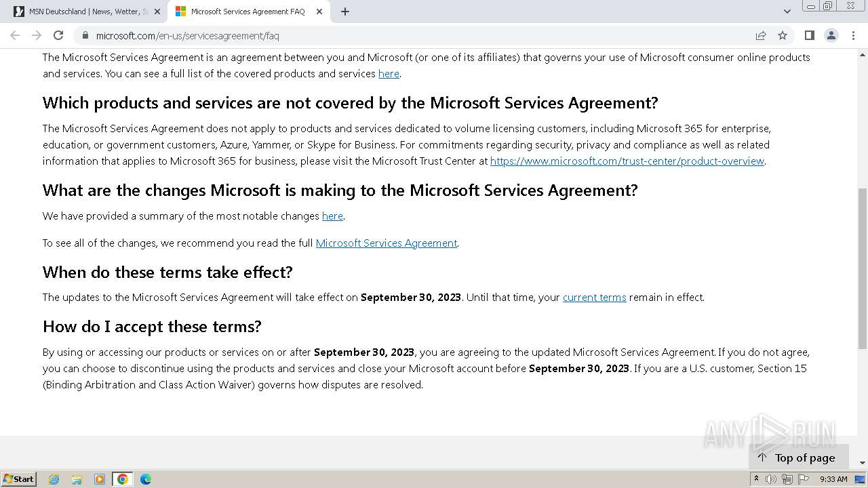868x488 pixels.
Task: Open the network status tray icon
Action: [787, 479]
